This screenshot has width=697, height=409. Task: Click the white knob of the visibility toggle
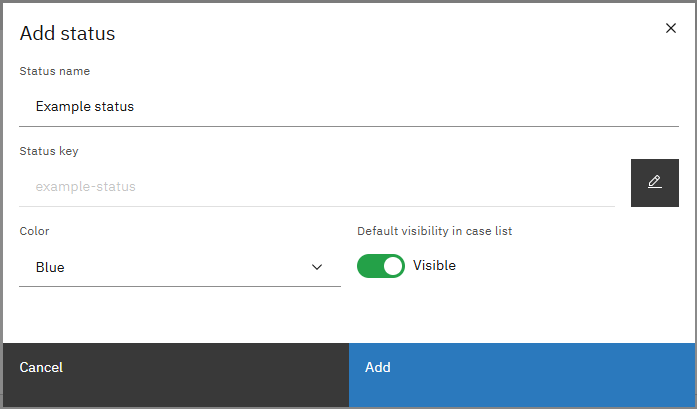pos(393,266)
